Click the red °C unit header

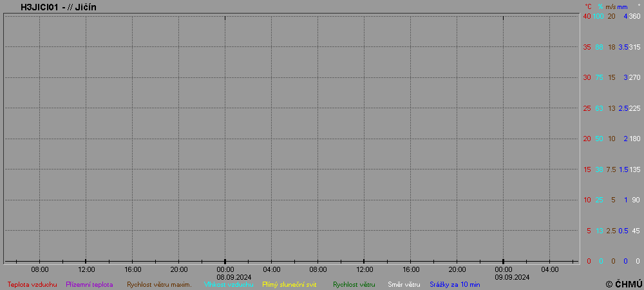pyautogui.click(x=588, y=6)
